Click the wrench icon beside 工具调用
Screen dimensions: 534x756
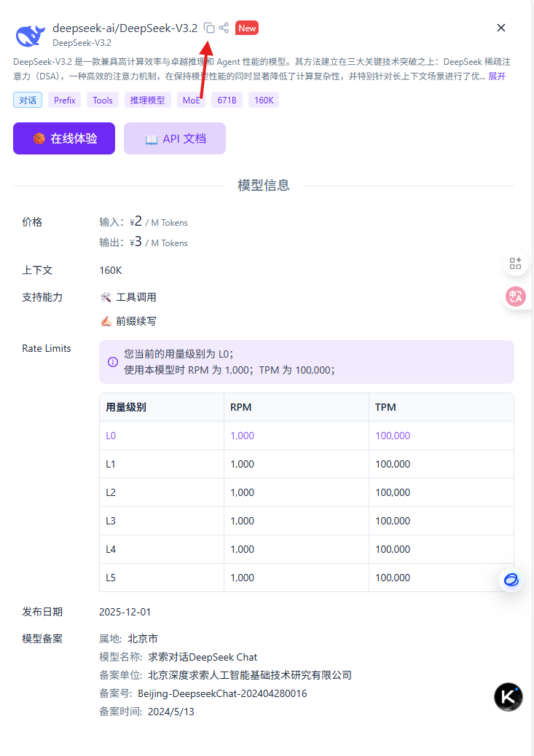106,296
